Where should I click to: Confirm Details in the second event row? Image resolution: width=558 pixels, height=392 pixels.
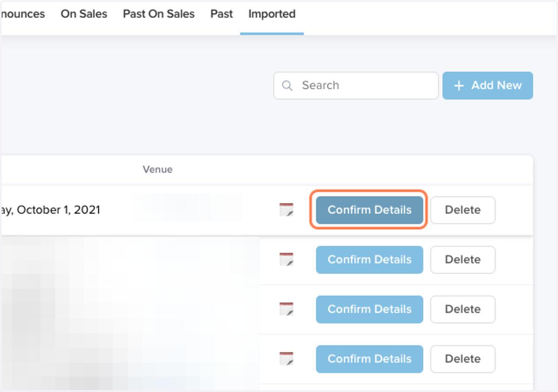370,260
